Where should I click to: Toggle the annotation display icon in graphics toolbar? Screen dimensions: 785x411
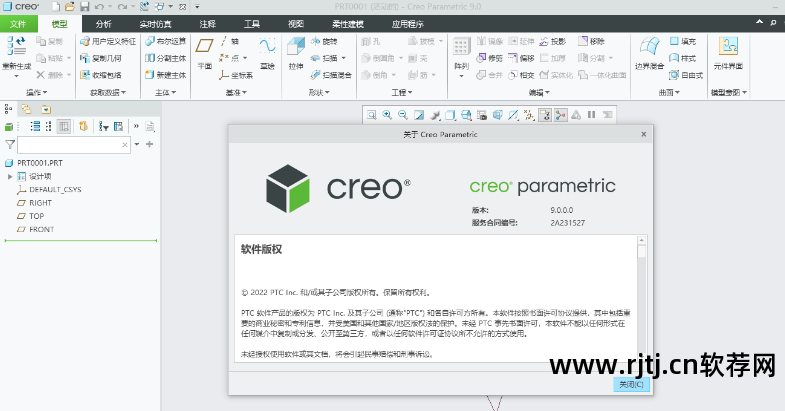tap(545, 115)
